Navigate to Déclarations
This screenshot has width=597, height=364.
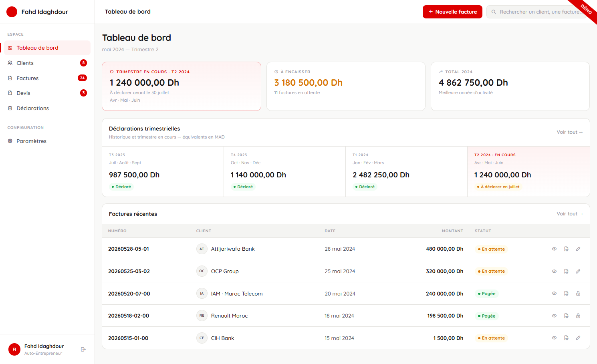pyautogui.click(x=47, y=108)
